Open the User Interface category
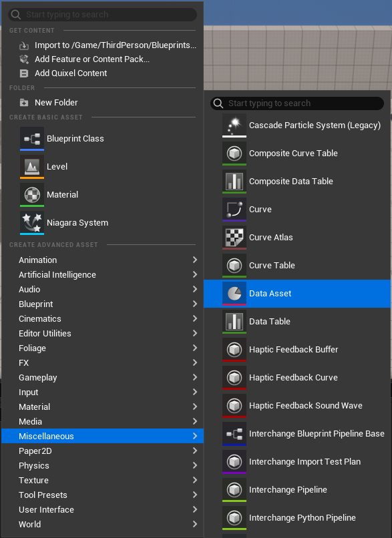 (x=102, y=510)
